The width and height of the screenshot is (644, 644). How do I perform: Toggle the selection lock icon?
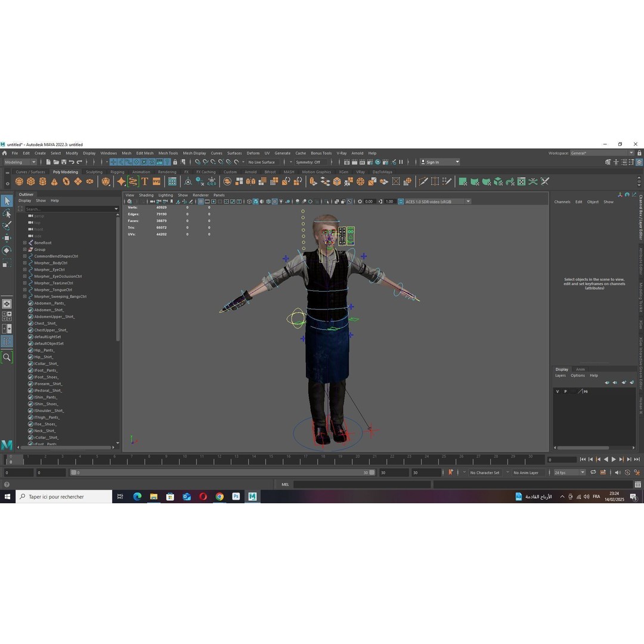coord(175,162)
